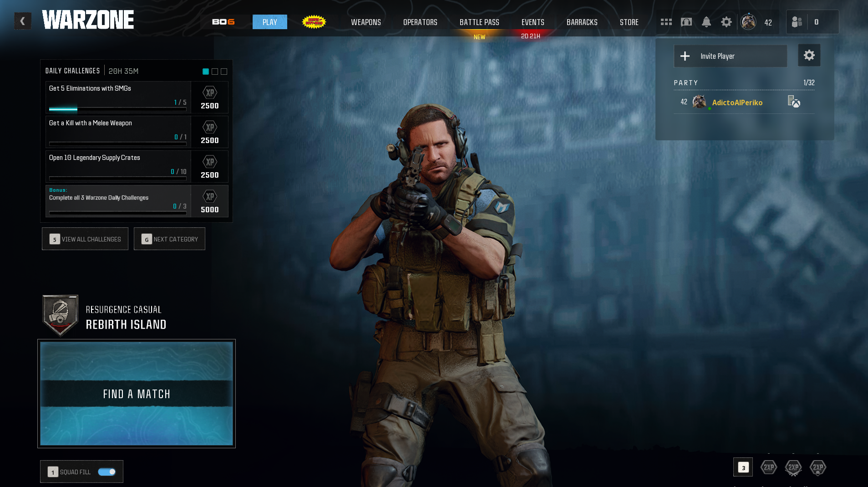The image size is (868, 487).
Task: Select first daily challenges page indicator
Action: coord(206,72)
